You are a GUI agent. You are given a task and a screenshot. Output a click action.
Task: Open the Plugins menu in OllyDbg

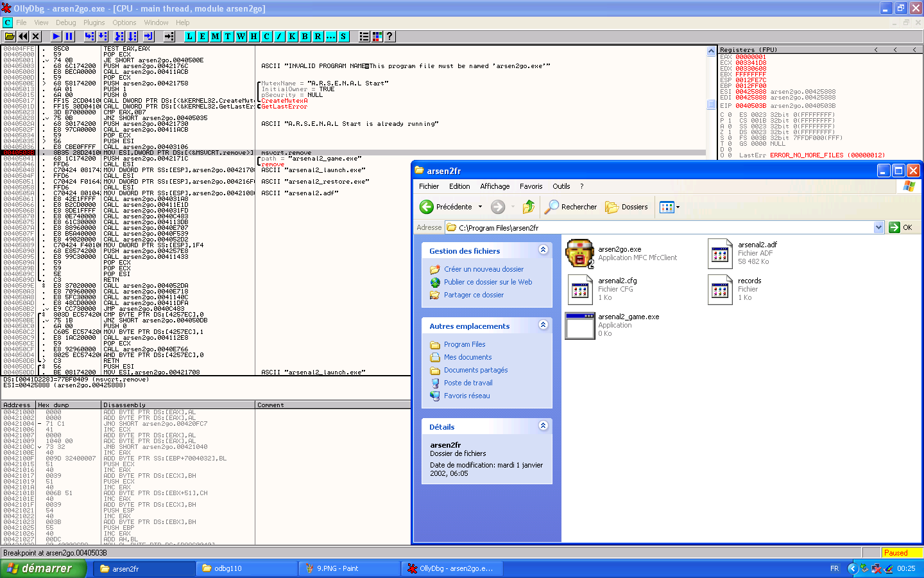click(x=94, y=22)
